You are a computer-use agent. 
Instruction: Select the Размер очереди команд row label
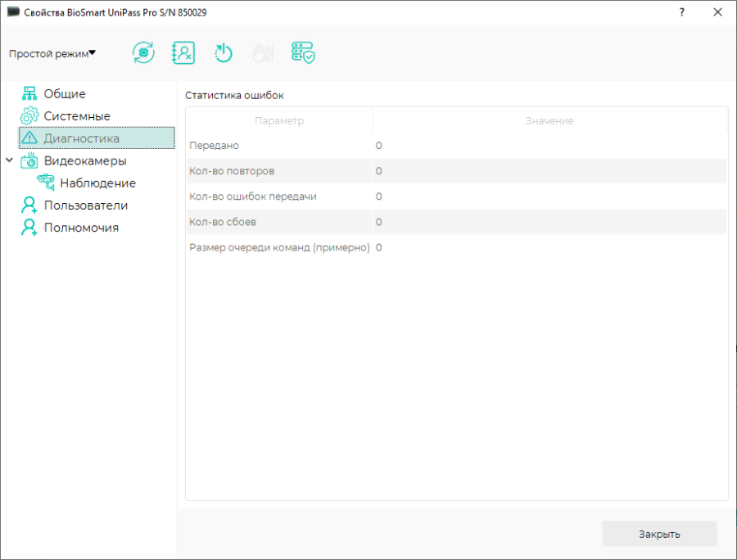click(280, 247)
